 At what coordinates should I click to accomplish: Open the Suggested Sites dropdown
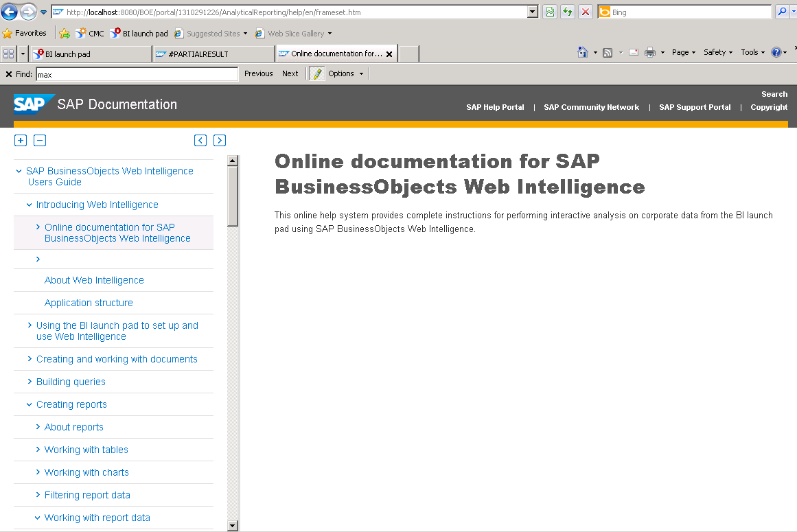(x=211, y=34)
